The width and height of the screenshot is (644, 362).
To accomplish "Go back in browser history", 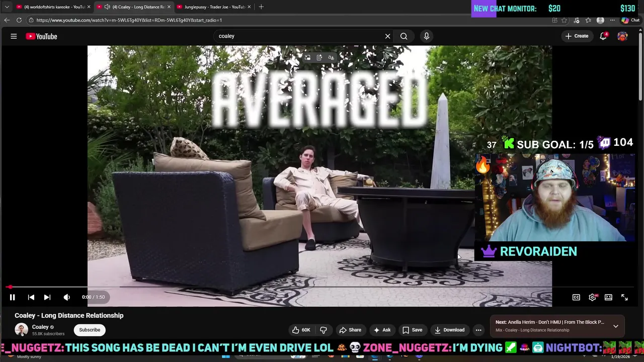I will coord(7,20).
